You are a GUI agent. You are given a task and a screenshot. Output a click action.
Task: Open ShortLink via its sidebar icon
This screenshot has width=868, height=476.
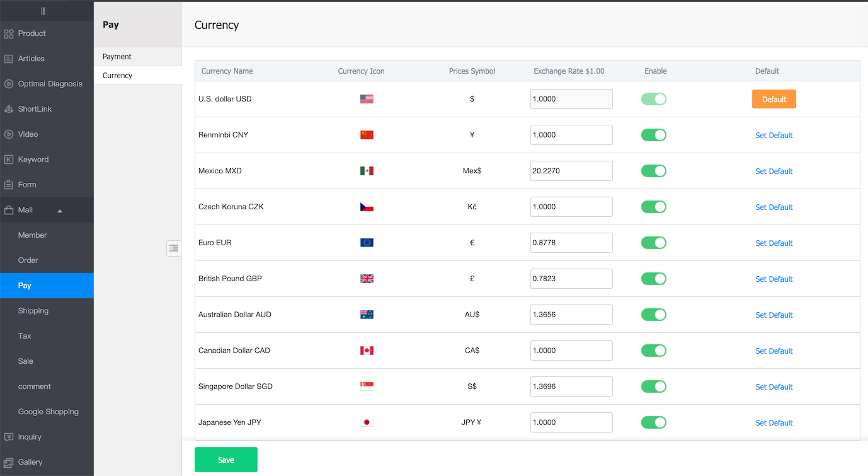coord(9,109)
